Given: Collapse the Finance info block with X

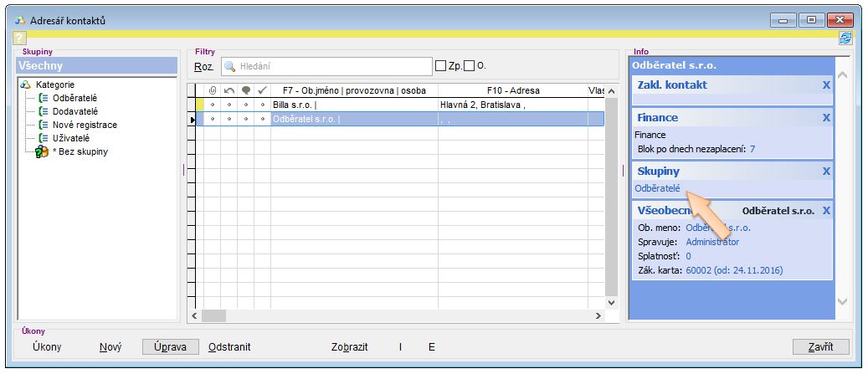Looking at the screenshot, I should click(x=826, y=118).
